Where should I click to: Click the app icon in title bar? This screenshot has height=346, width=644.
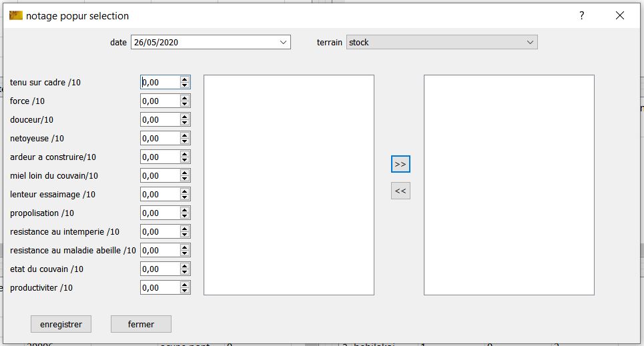(x=16, y=15)
